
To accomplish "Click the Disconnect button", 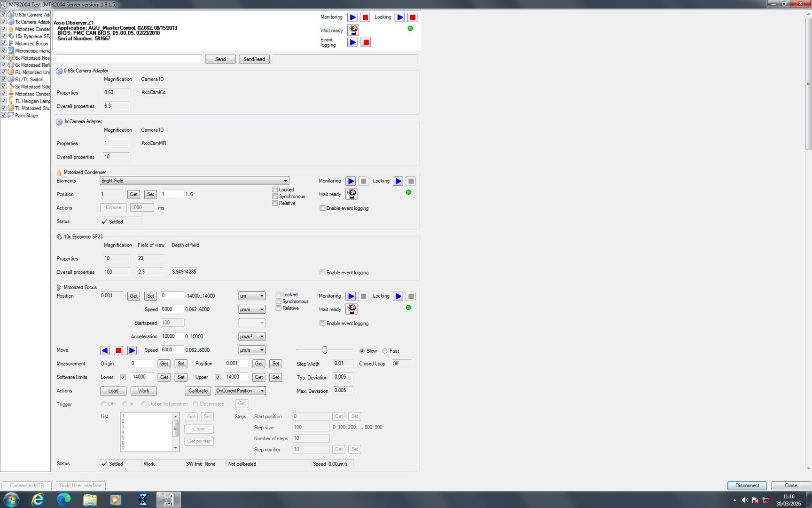I will tap(747, 485).
